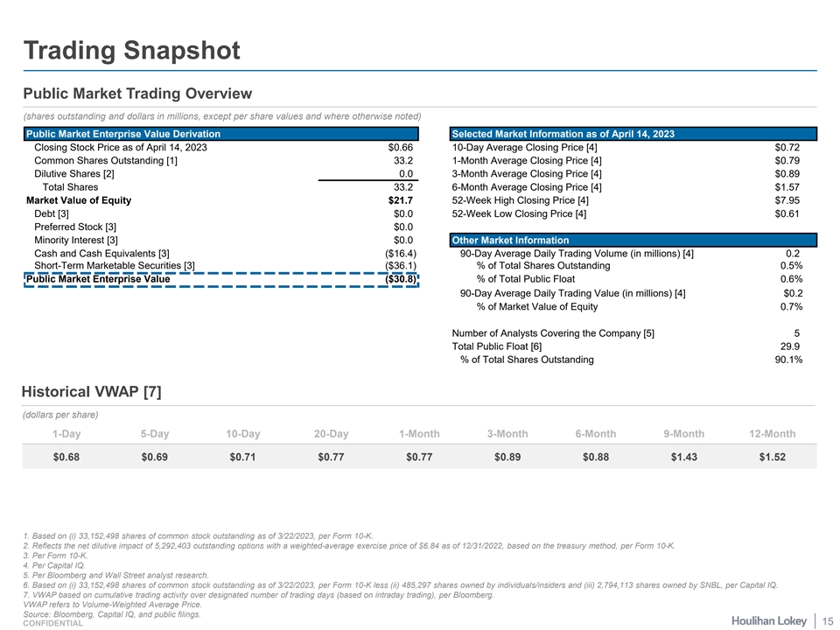This screenshot has height=630, width=840.
Task: Select the Public Market Trading Overview heading
Action: tap(137, 94)
